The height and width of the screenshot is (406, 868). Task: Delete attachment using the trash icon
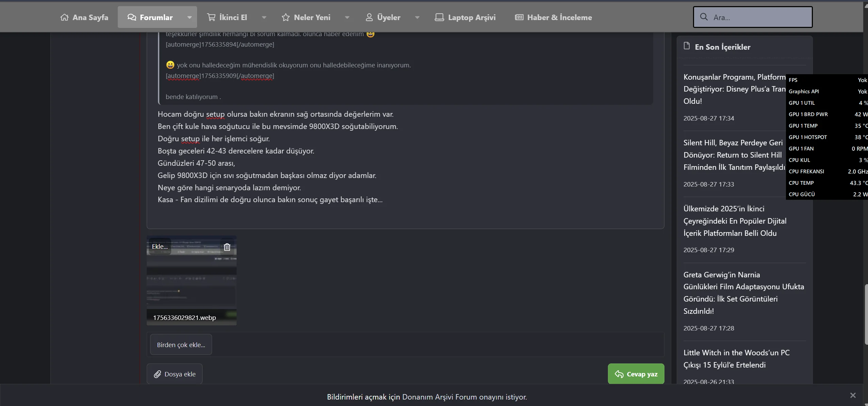[227, 247]
